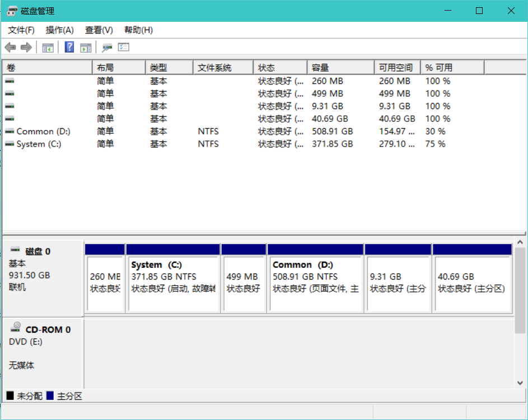The width and height of the screenshot is (528, 420).
Task: Click the drive icon beside Common (D:) in list
Action: (10, 131)
